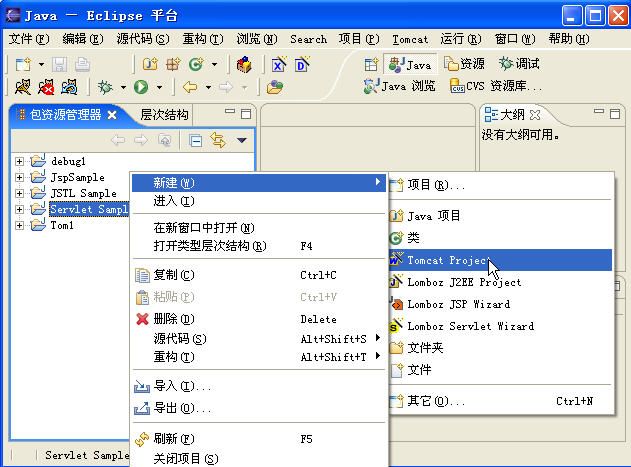The image size is (631, 467).
Task: Maximize the 大纲 outline view
Action: [x=615, y=114]
